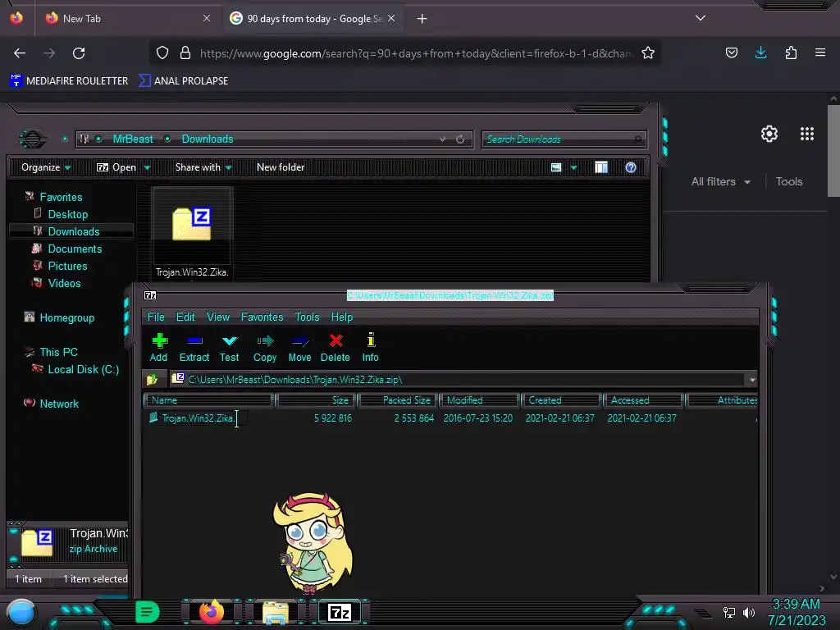Viewport: 840px width, 630px height.
Task: Sort 7-Zip list by Packed Size column
Action: point(398,400)
